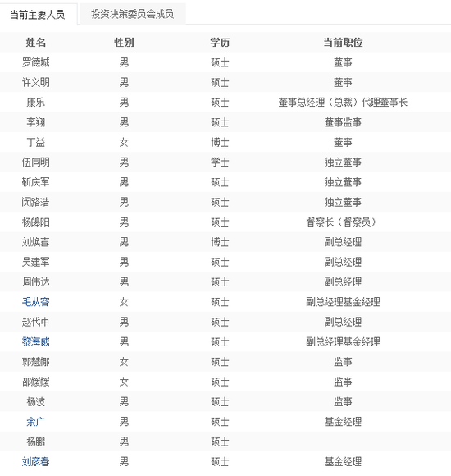Click 董事 in 罗德城 row
This screenshot has width=451, height=476.
point(343,62)
